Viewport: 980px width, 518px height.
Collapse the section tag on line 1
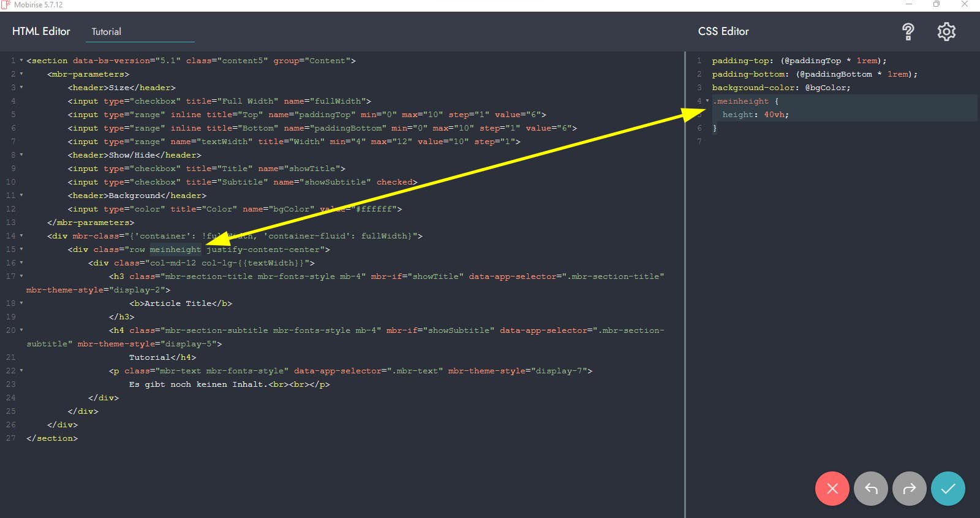[21, 61]
